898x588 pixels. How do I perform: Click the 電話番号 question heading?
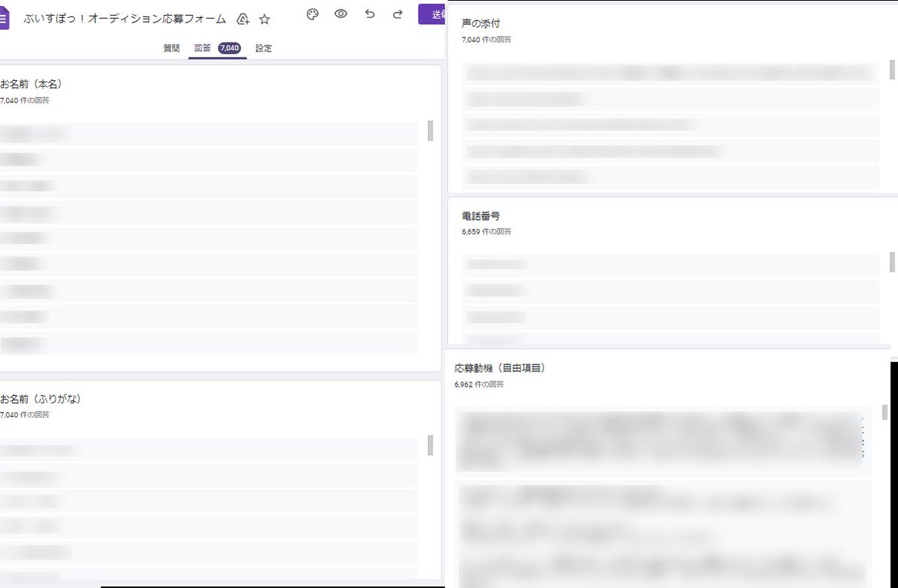[480, 216]
